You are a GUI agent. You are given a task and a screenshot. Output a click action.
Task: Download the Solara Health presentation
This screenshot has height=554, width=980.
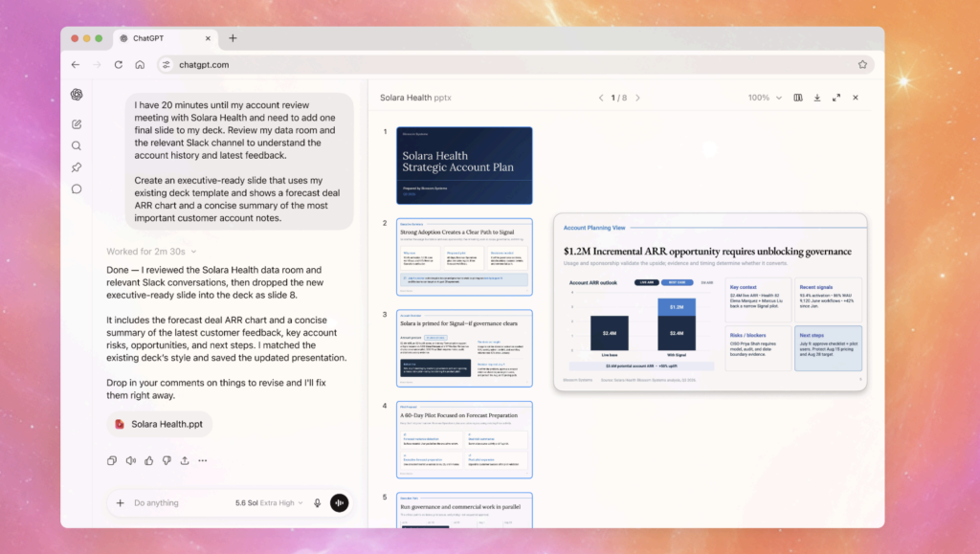point(817,98)
